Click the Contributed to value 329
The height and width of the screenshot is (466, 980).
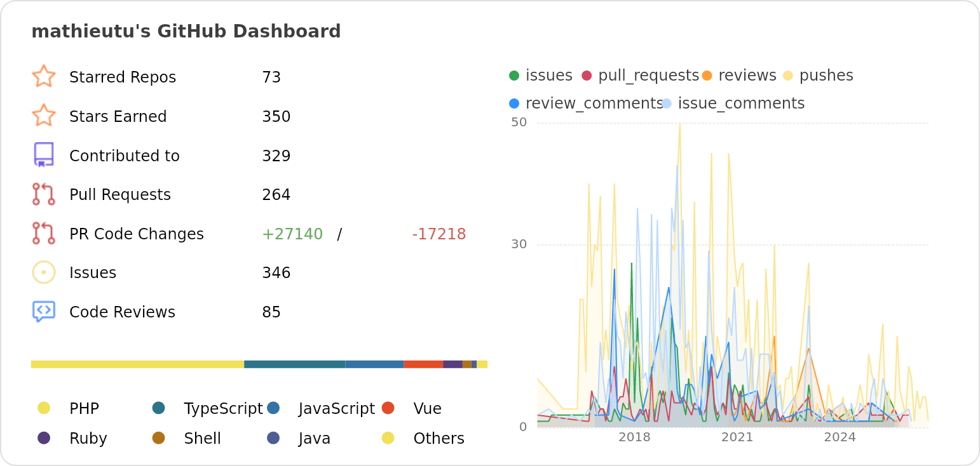[276, 156]
